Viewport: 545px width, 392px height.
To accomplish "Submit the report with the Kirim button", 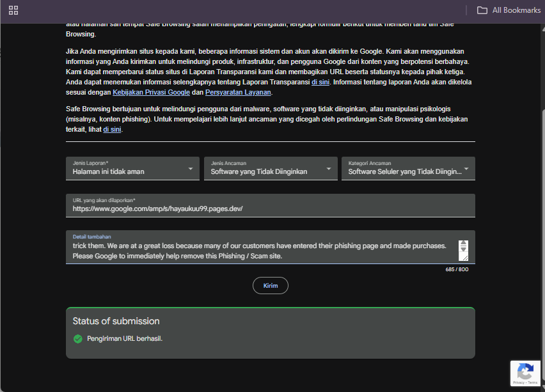I will (x=271, y=286).
